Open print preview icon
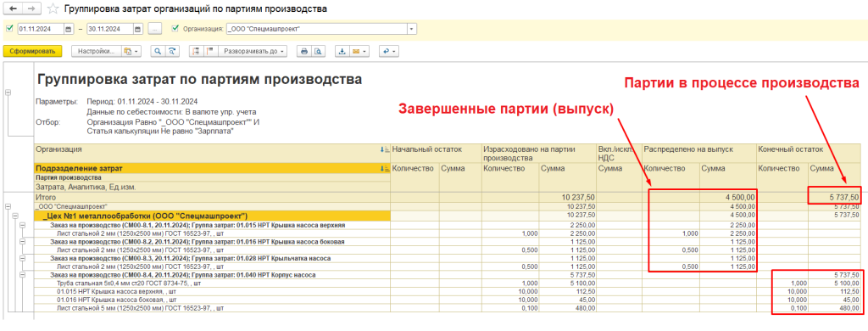868x331 pixels. (x=318, y=51)
